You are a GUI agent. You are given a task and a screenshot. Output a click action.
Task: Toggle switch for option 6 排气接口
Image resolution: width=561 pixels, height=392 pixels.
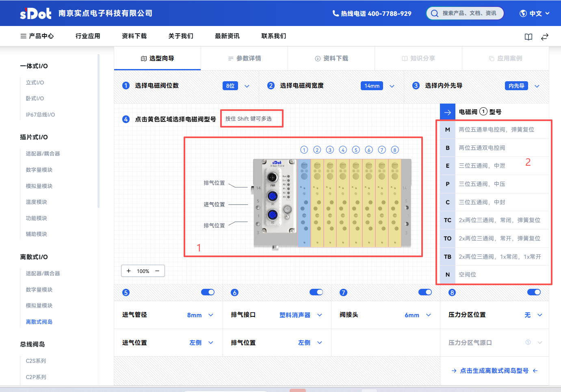(316, 292)
